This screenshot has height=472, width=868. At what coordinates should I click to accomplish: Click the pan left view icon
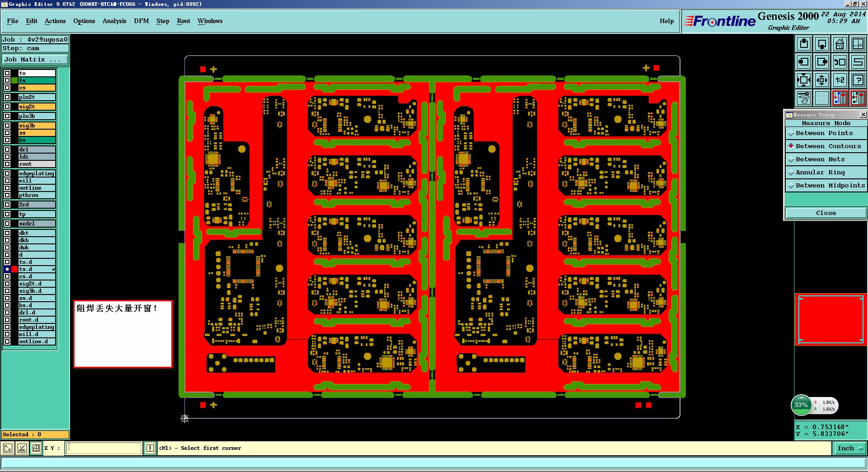coord(804,62)
